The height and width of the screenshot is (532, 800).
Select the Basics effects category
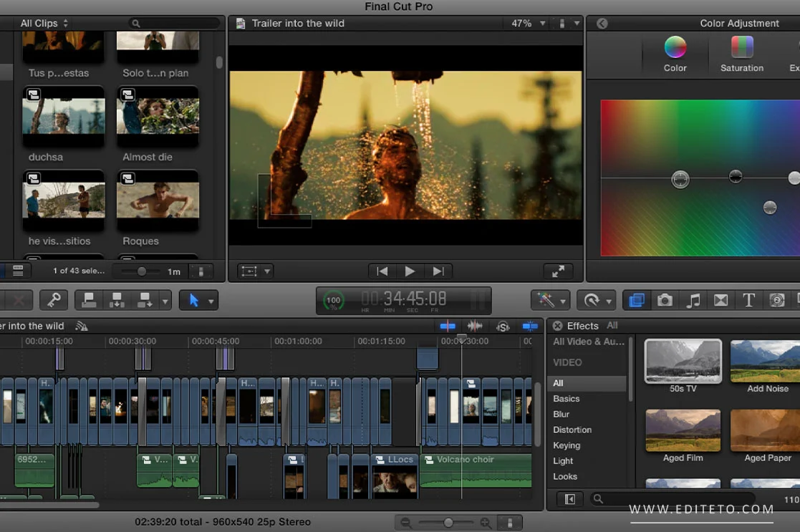point(588,399)
